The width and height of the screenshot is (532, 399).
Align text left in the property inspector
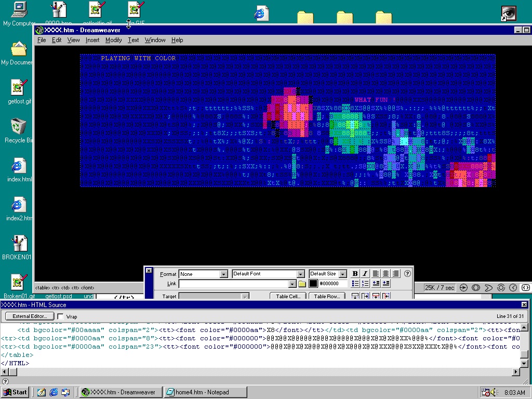[x=376, y=273]
